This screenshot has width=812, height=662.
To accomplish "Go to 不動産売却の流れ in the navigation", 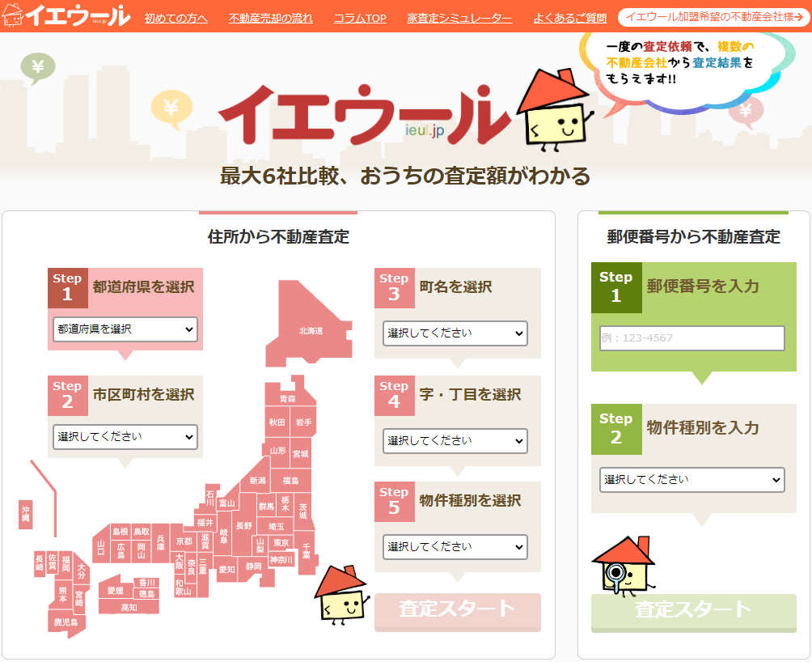I will [x=271, y=18].
